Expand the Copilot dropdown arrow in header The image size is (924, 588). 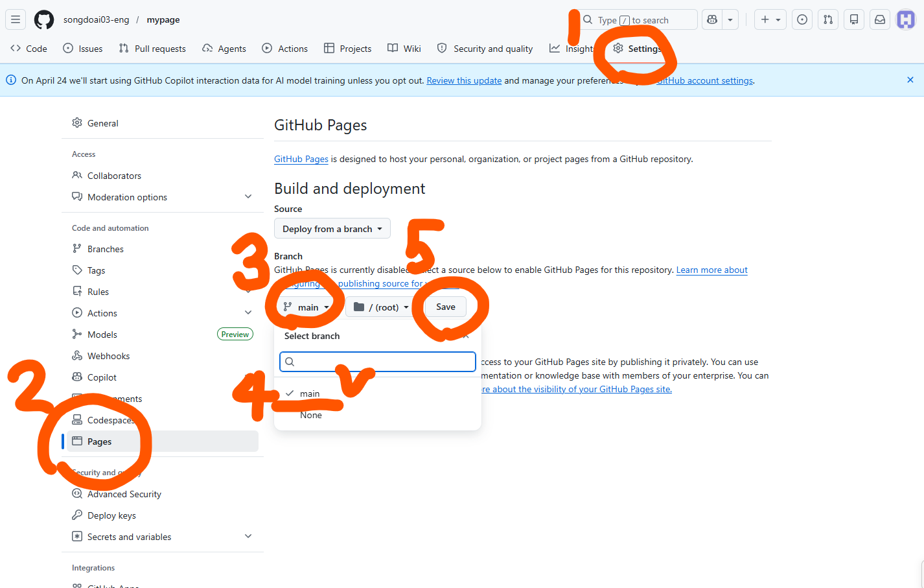click(730, 19)
